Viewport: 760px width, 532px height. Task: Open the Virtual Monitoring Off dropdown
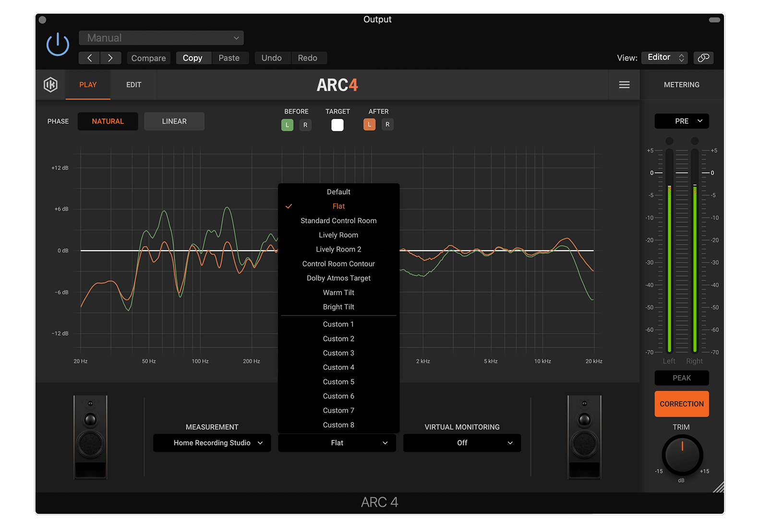[462, 443]
